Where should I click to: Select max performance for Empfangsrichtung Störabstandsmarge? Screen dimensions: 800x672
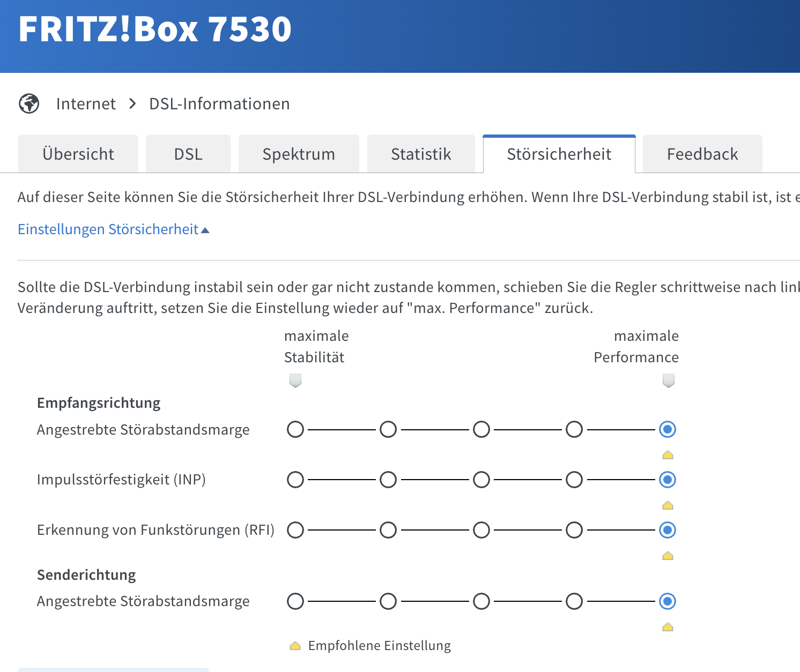point(668,429)
